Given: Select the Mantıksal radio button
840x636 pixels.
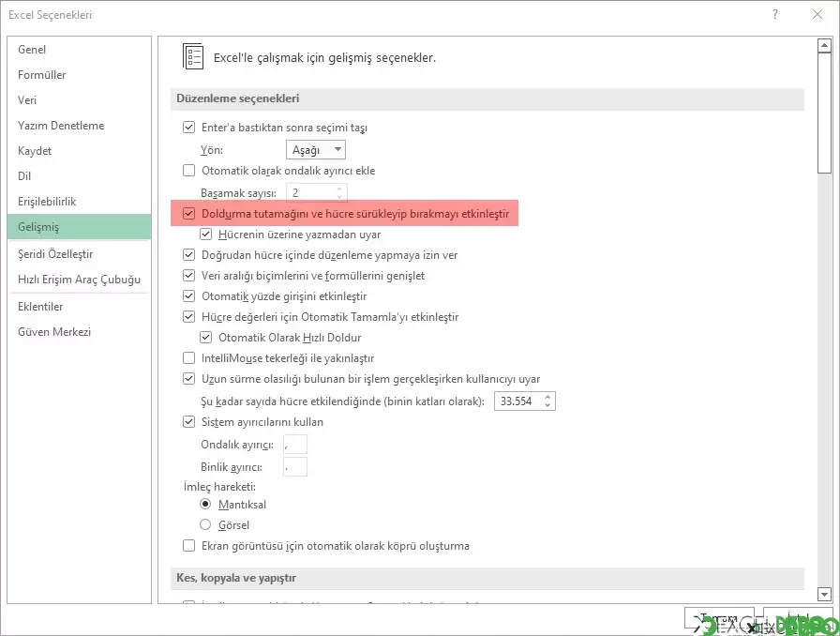Looking at the screenshot, I should click(x=205, y=504).
